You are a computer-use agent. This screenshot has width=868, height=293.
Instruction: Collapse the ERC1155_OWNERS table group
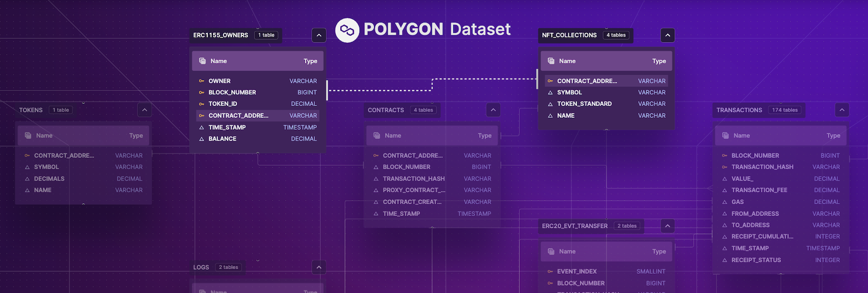(x=319, y=35)
